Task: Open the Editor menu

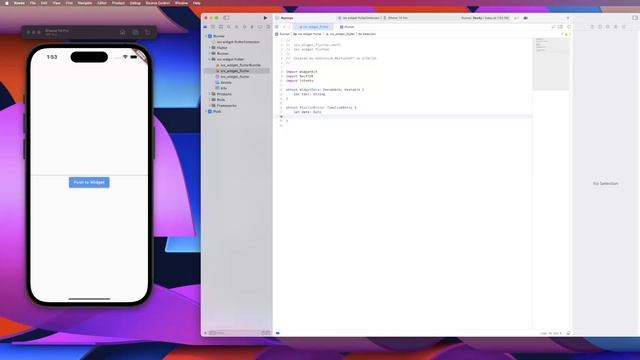Action: 102,3
